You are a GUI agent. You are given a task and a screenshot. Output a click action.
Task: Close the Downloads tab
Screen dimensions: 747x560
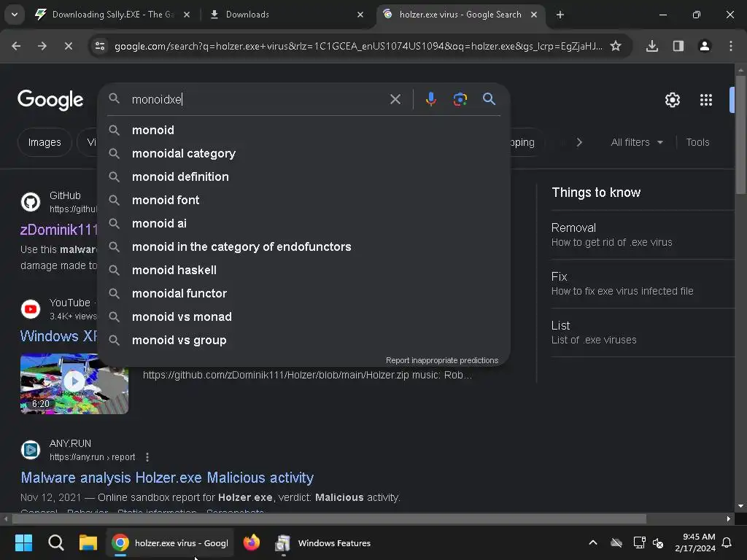pos(360,15)
